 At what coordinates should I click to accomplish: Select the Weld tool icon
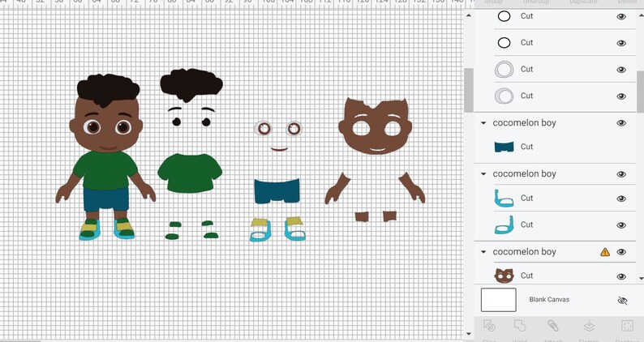520,326
